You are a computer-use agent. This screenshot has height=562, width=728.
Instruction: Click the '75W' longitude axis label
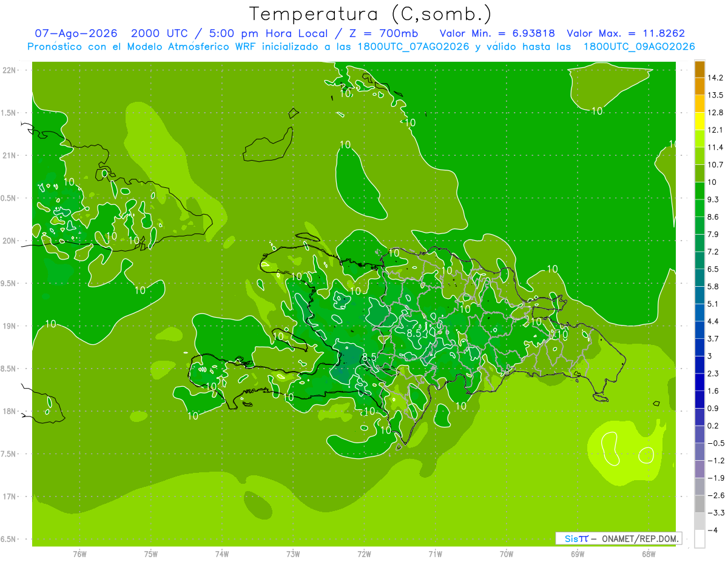tap(151, 554)
